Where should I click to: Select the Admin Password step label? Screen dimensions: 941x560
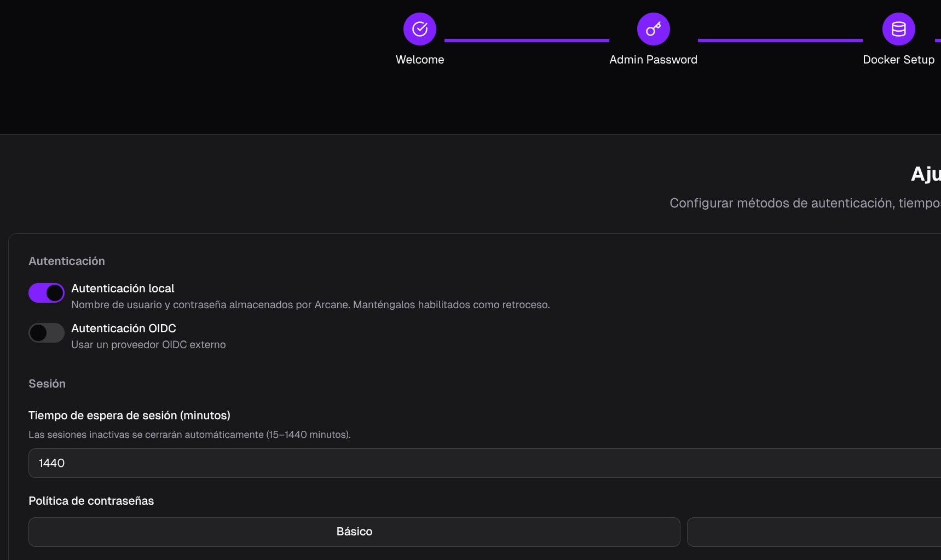coord(653,60)
